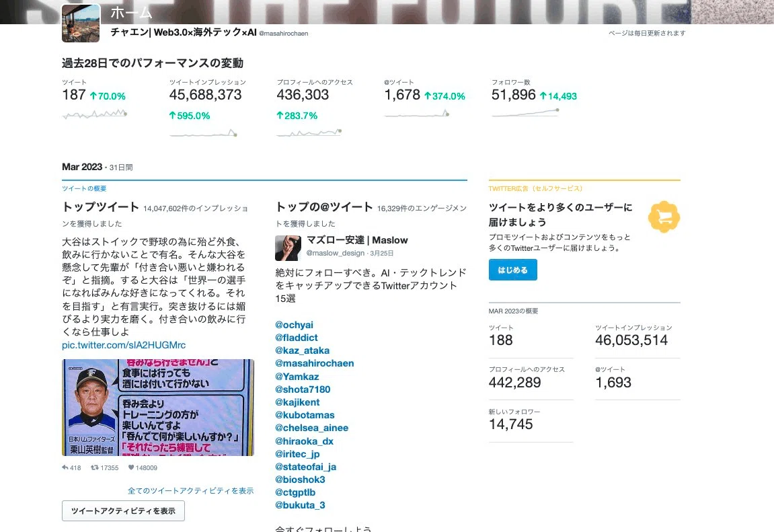774x532 pixels.
Task: Click the 51,896 follower count
Action: tap(513, 95)
